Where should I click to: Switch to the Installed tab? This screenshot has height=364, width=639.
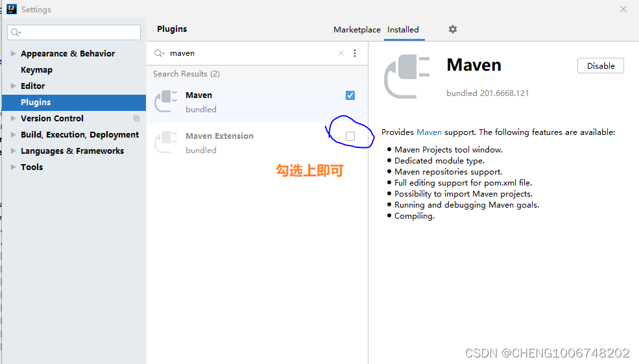[403, 30]
